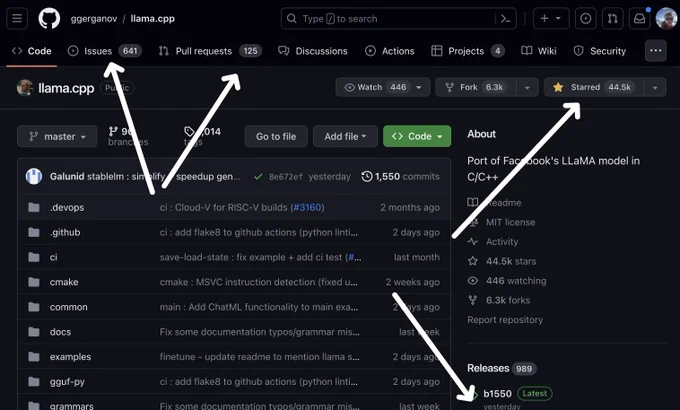Switch to the Projects tab
This screenshot has height=410, width=680.
click(468, 51)
